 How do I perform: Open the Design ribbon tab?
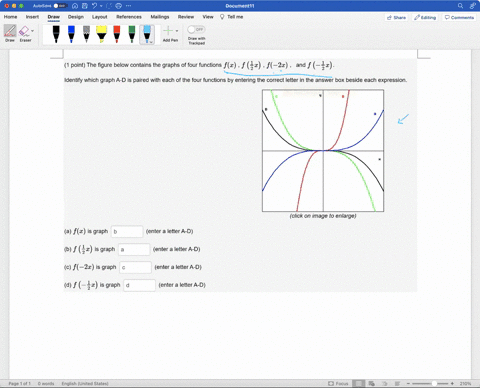click(76, 17)
